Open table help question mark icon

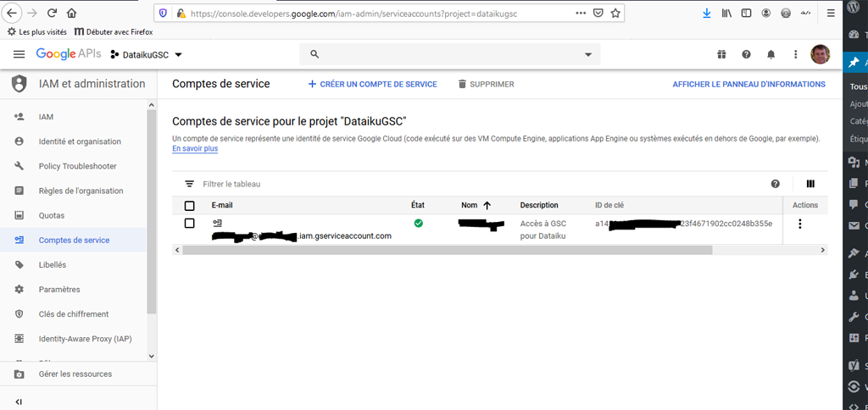[x=775, y=184]
